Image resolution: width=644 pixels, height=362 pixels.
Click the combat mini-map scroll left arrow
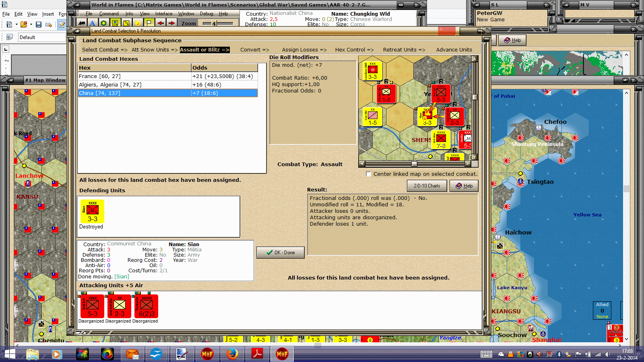click(362, 164)
